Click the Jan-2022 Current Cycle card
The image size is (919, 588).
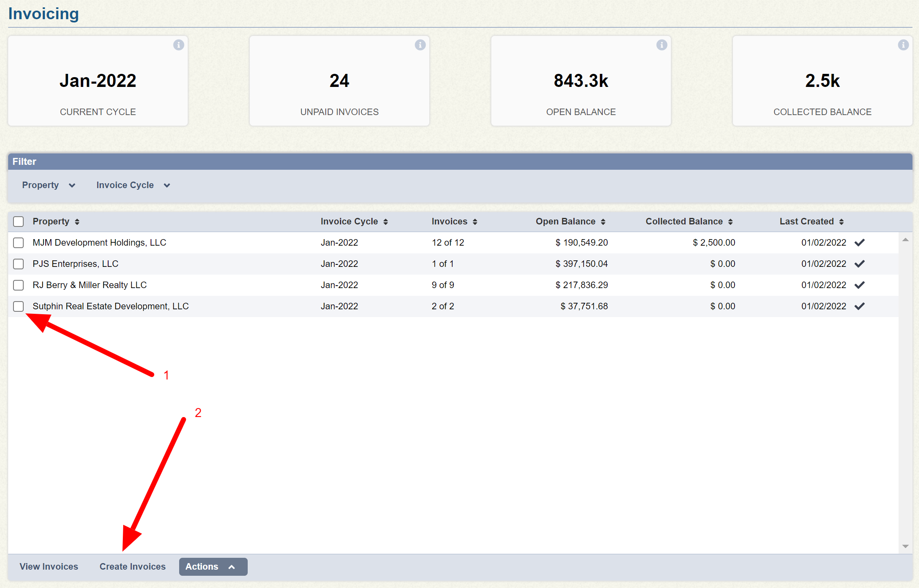(x=98, y=81)
